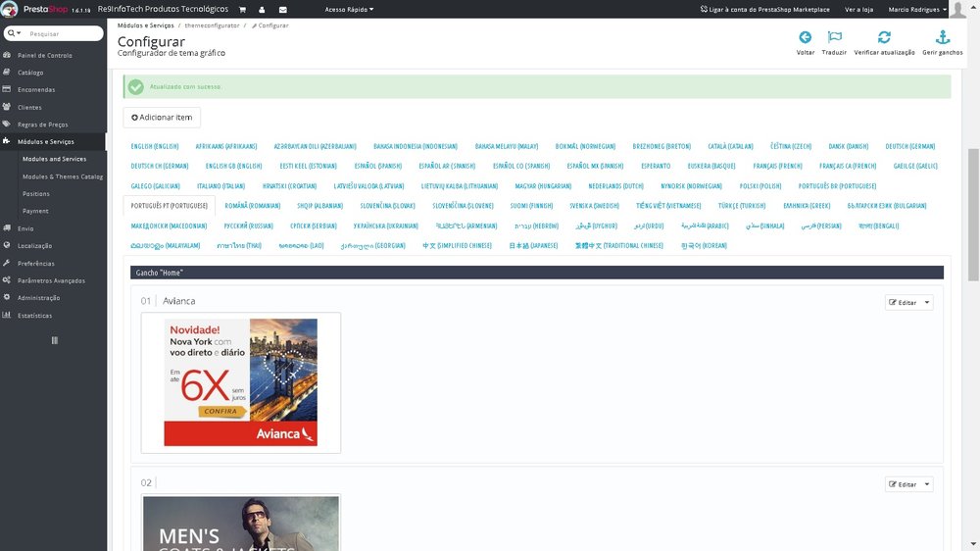Screen dimensions: 980x551
Task: Open the Acesso Rápido dropdown
Action: tap(349, 10)
